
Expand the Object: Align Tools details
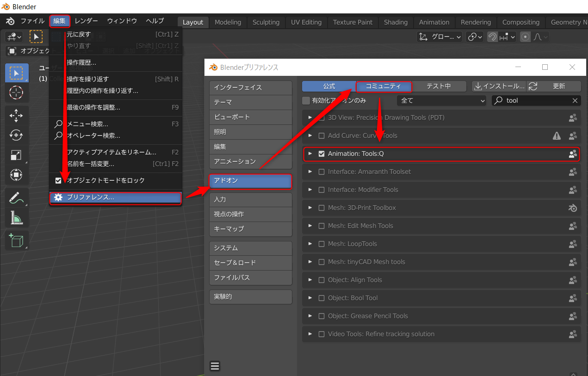[310, 280]
